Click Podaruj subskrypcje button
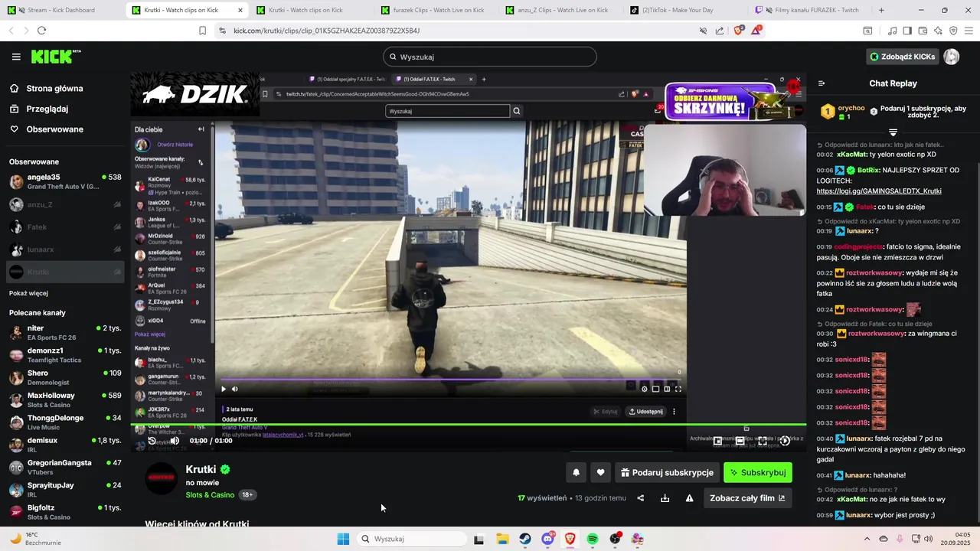This screenshot has height=551, width=980. (x=668, y=473)
